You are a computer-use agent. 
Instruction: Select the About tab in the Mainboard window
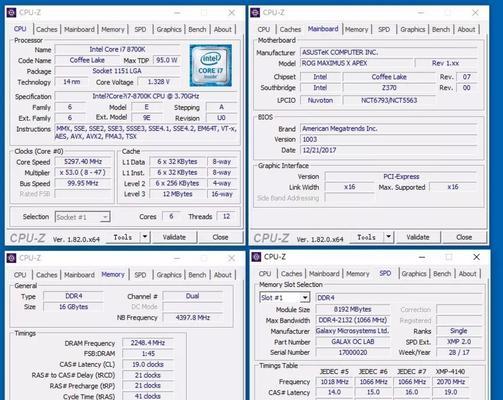point(466,29)
